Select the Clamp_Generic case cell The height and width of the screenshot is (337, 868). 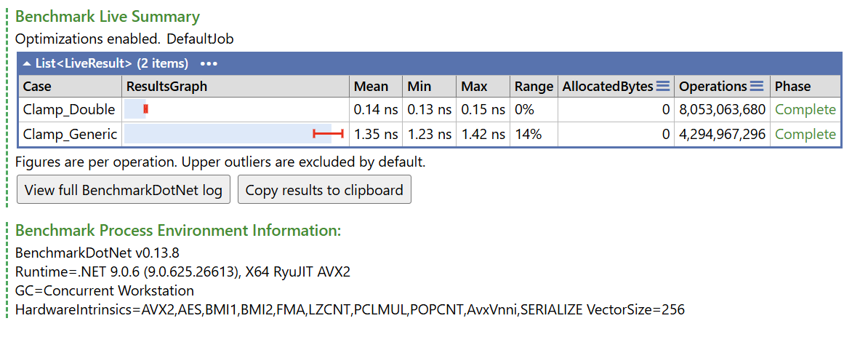[70, 134]
